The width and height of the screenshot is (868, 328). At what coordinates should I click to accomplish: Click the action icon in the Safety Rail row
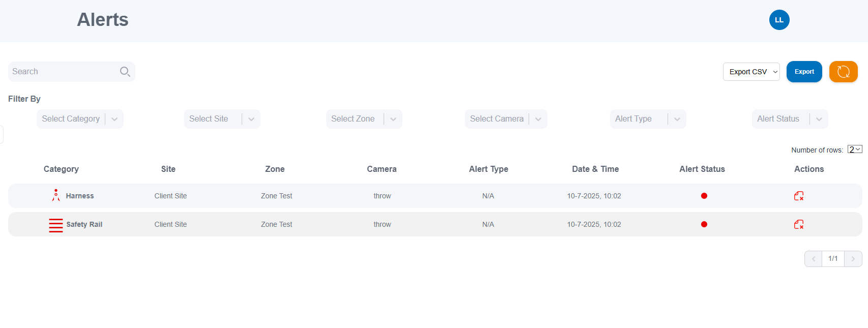click(799, 224)
